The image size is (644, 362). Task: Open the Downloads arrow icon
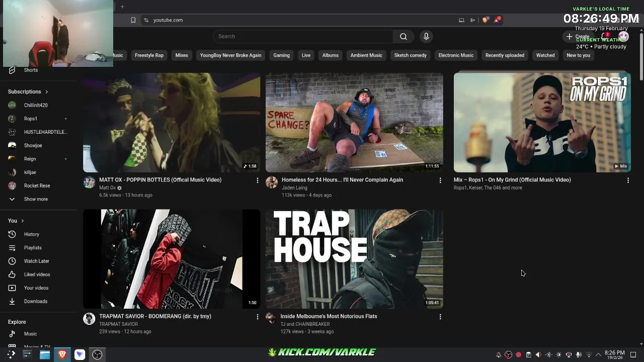tap(12, 301)
